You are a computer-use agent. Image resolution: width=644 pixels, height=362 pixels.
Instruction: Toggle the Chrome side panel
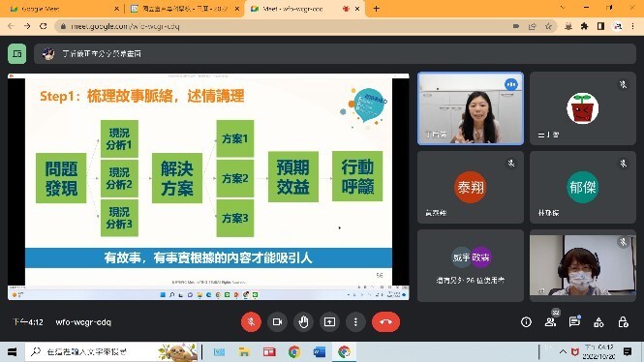pyautogui.click(x=600, y=26)
